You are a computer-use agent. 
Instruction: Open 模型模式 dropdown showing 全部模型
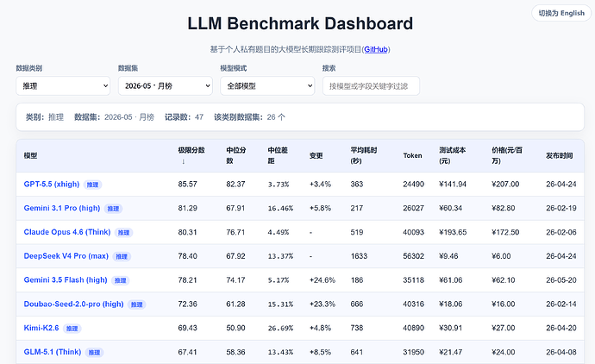tap(267, 85)
